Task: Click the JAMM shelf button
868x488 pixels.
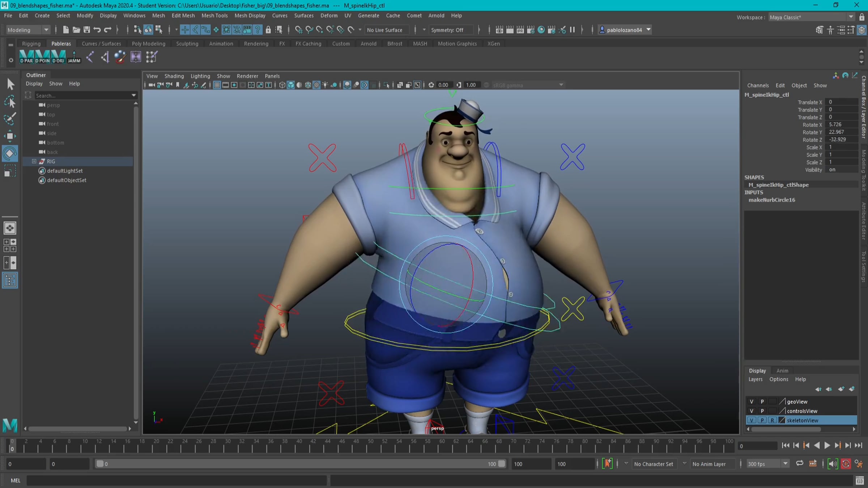Action: (x=74, y=57)
